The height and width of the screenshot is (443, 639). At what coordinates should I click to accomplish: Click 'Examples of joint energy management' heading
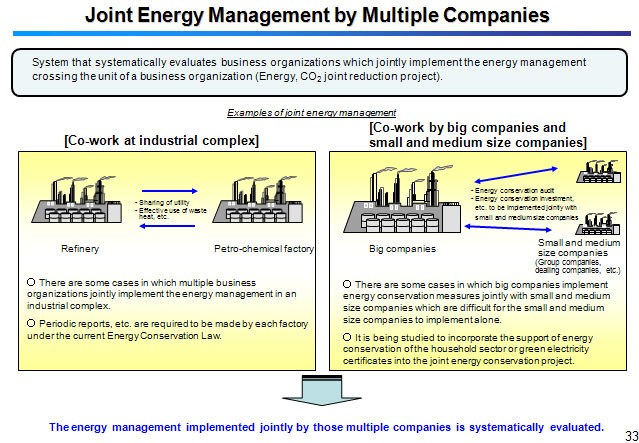[x=311, y=113]
